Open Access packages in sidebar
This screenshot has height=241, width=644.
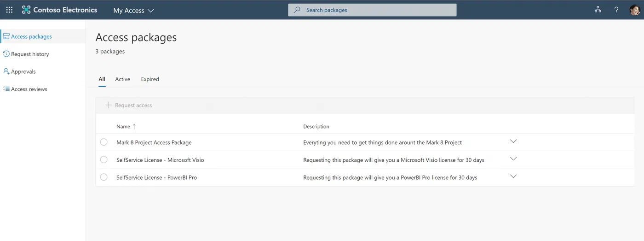(x=43, y=36)
